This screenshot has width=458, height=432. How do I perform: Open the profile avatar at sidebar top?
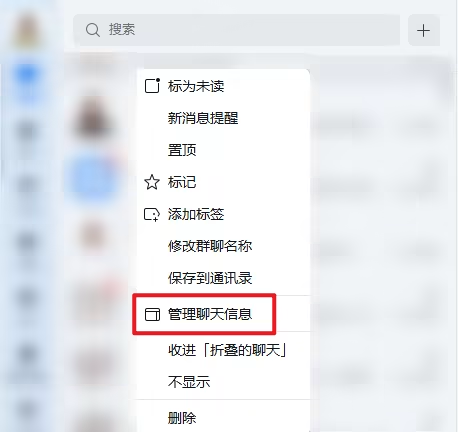coord(28,32)
